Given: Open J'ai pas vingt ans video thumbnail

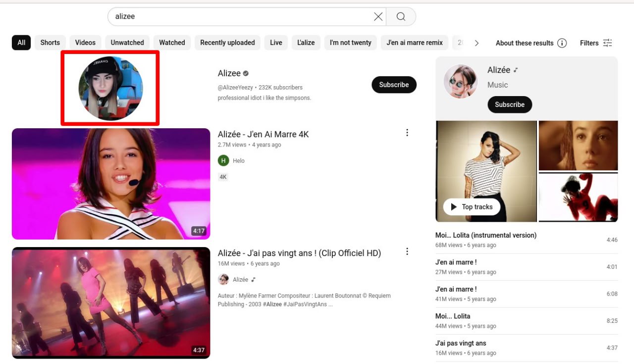Looking at the screenshot, I should (x=111, y=303).
